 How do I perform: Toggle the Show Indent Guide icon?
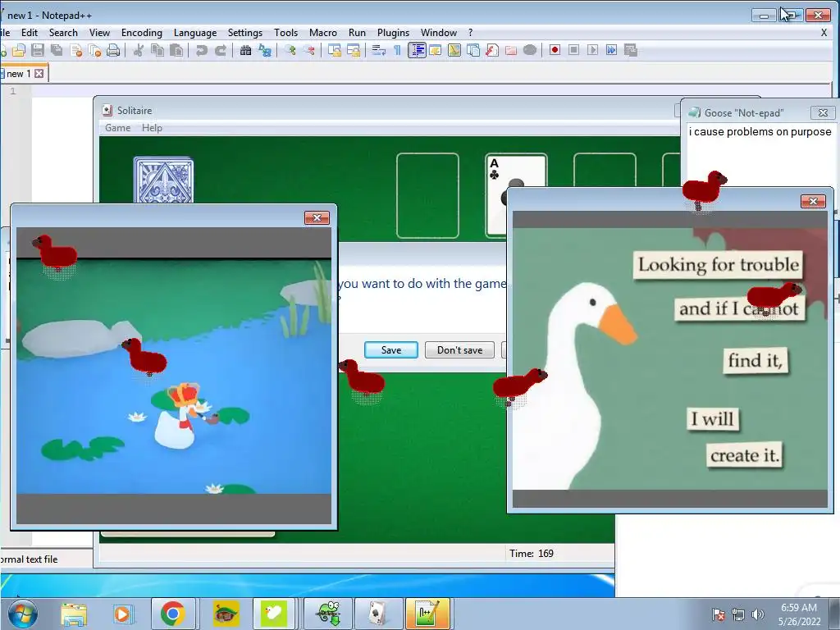[417, 50]
